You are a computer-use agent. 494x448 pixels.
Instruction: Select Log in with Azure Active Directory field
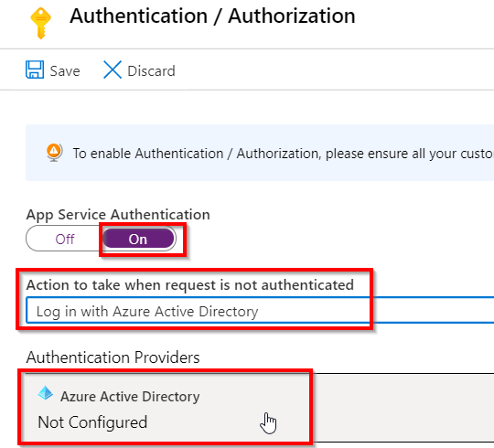coord(260,310)
